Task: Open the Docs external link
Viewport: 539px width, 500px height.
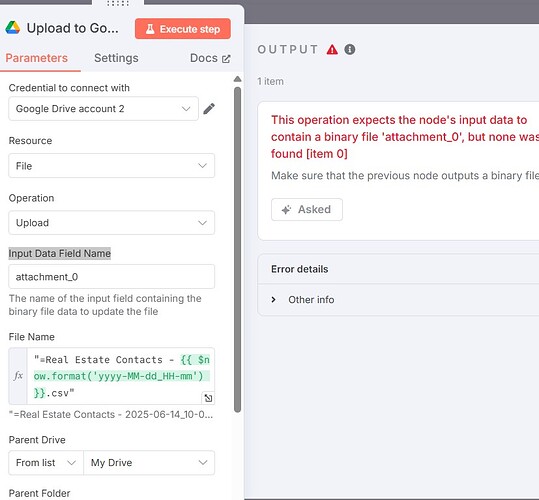Action: point(210,58)
